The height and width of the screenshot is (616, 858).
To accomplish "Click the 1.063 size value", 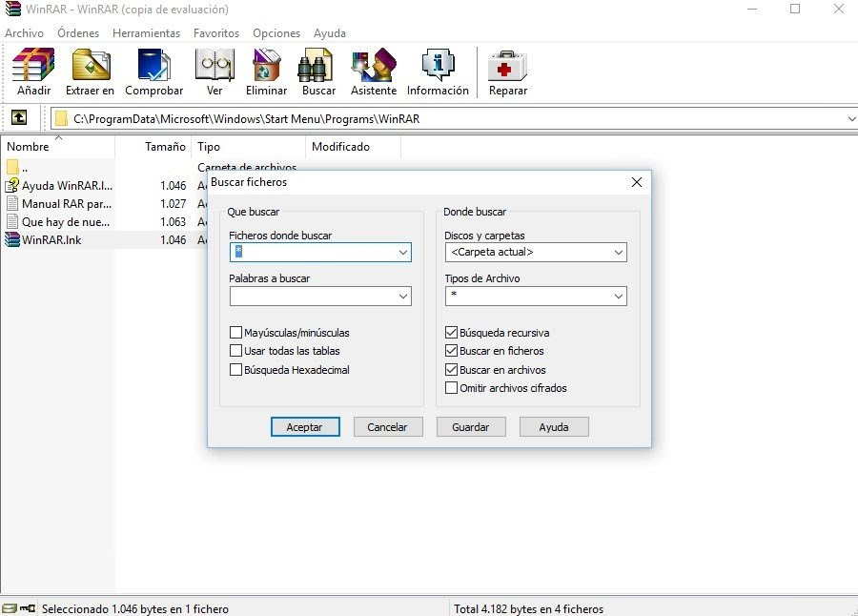I will tap(173, 222).
